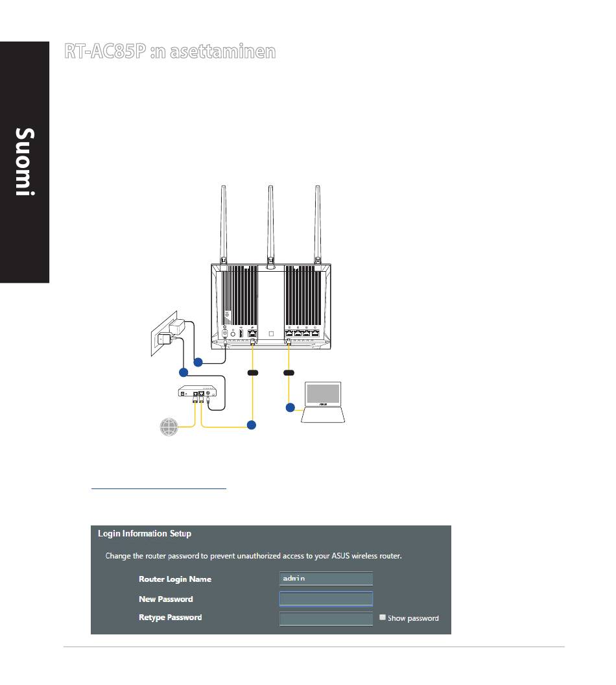Image resolution: width=616 pixels, height=685 pixels.
Task: Toggle the Show password checkbox
Action: pyautogui.click(x=383, y=618)
